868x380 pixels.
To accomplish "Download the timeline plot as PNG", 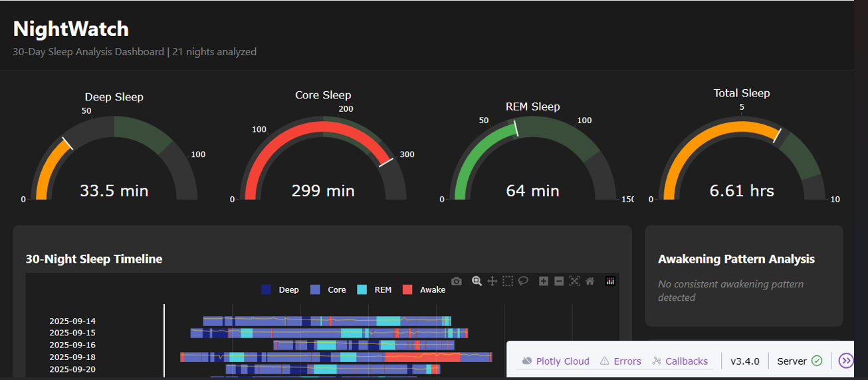I will (x=456, y=282).
